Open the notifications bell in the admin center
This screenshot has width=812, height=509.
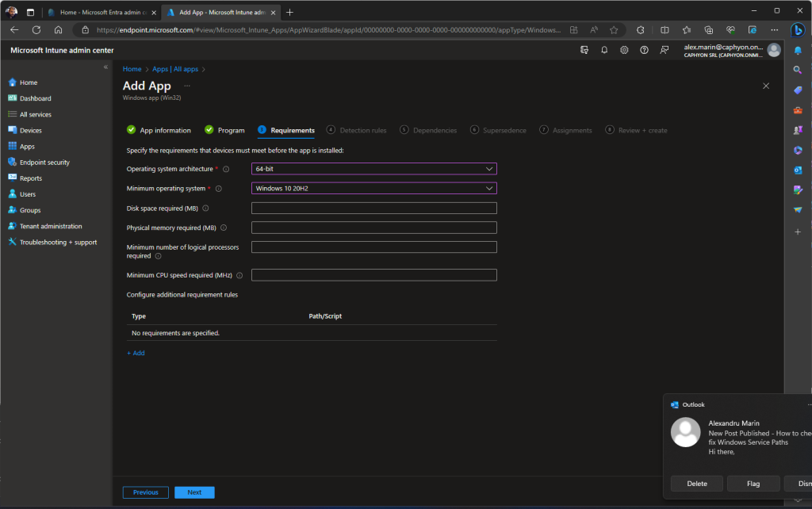(604, 49)
